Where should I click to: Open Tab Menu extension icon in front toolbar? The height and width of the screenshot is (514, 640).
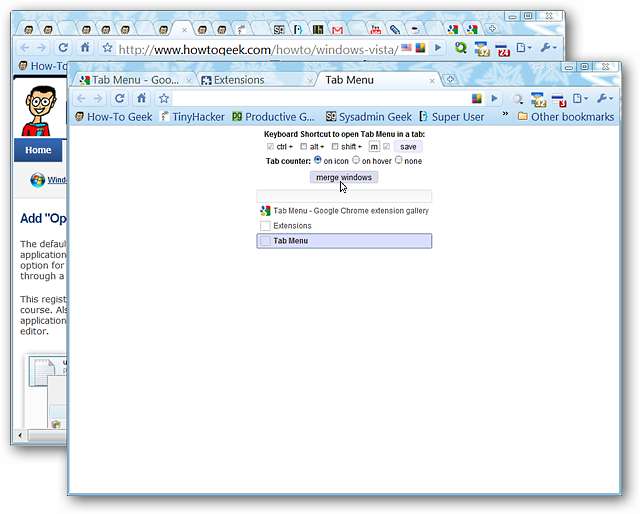click(x=539, y=100)
